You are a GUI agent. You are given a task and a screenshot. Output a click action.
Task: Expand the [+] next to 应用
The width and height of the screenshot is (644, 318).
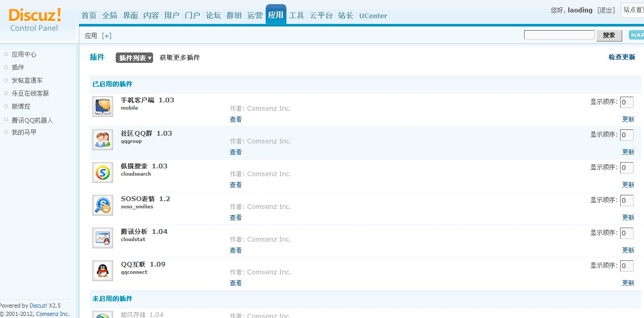(106, 36)
